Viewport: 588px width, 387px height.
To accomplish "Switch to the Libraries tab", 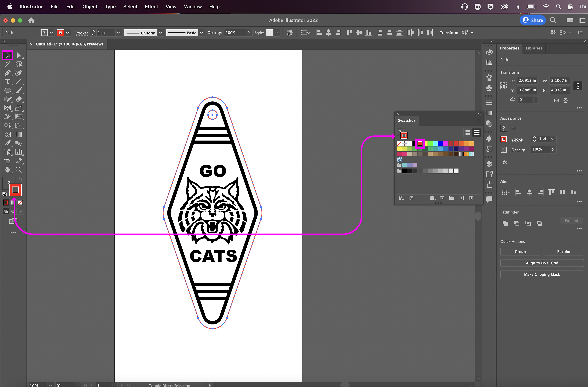I will (534, 48).
